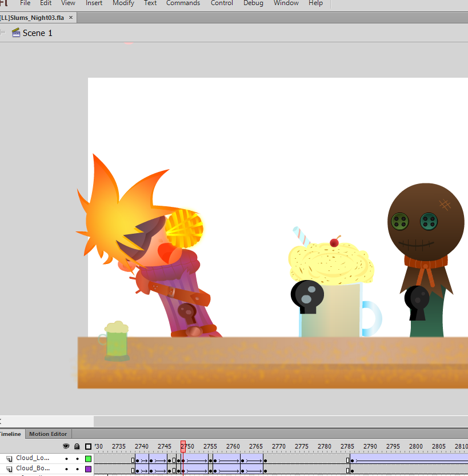The height and width of the screenshot is (476, 468).
Task: Toggle lock dot of Cloud_Lo layer
Action: click(x=77, y=458)
